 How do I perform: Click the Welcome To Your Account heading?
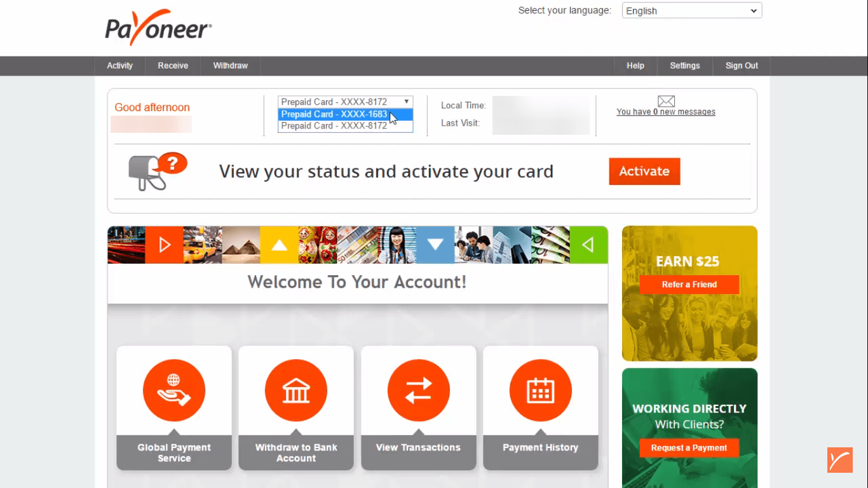[x=357, y=282]
